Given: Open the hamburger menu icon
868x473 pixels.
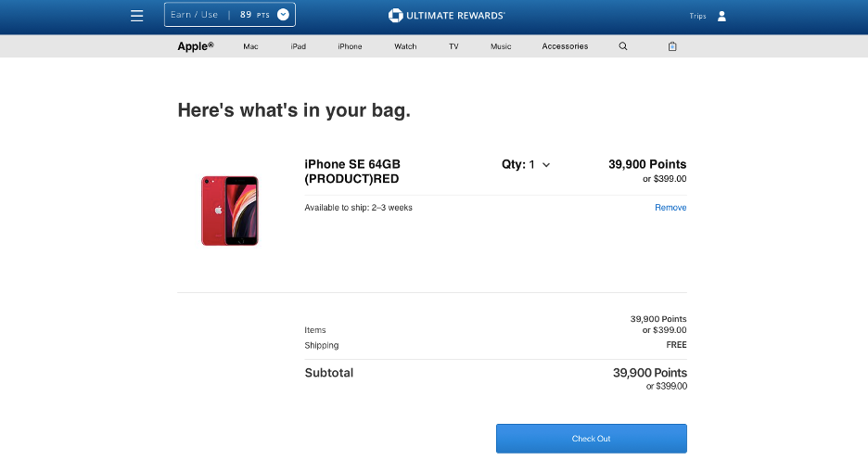Looking at the screenshot, I should click(137, 16).
